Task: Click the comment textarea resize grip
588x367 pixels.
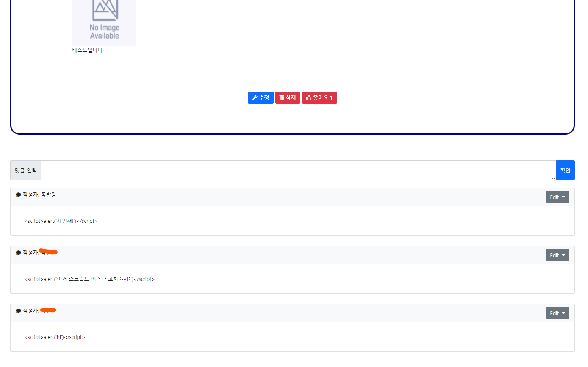Action: [x=553, y=178]
